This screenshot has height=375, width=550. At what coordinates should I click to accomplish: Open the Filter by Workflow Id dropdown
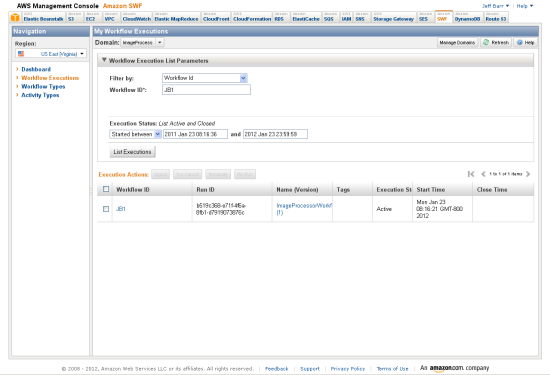(x=205, y=78)
